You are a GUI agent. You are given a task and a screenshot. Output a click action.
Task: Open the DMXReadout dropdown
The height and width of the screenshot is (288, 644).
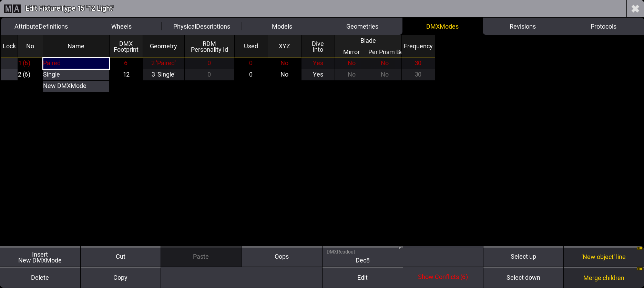pyautogui.click(x=362, y=257)
